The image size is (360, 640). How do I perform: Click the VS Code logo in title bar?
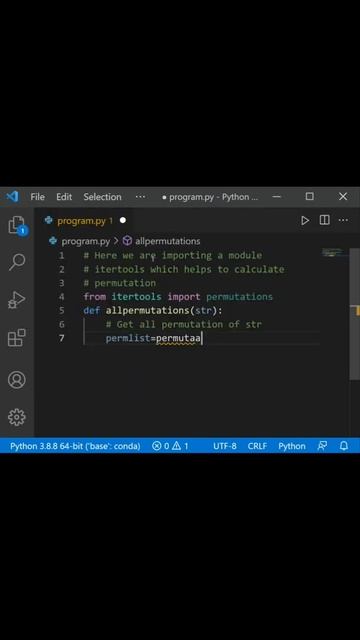(x=12, y=196)
